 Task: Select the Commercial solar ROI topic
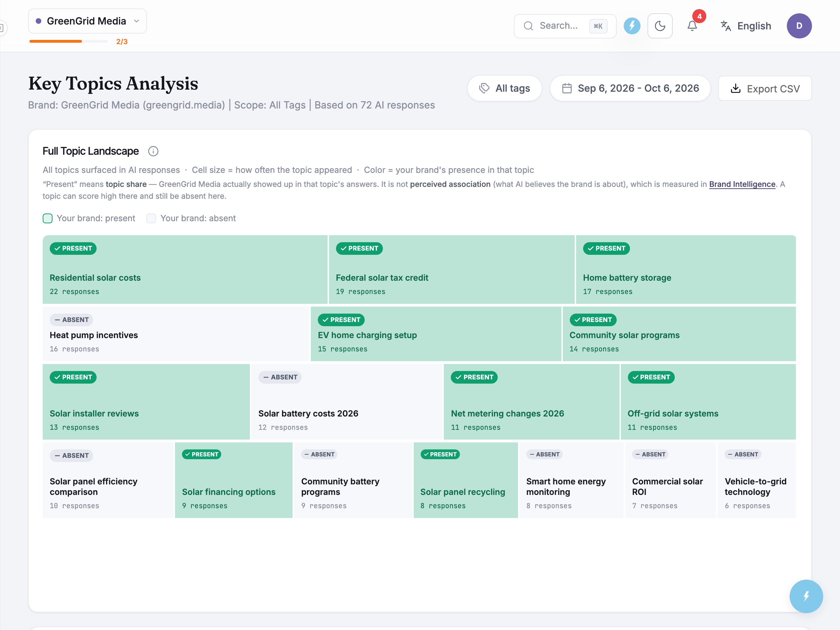point(670,480)
